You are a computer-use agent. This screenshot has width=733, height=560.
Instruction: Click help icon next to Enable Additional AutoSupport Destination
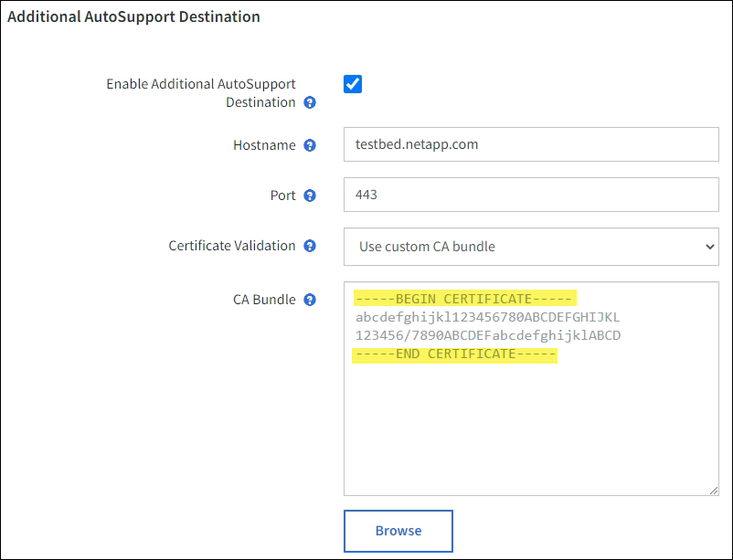(310, 103)
